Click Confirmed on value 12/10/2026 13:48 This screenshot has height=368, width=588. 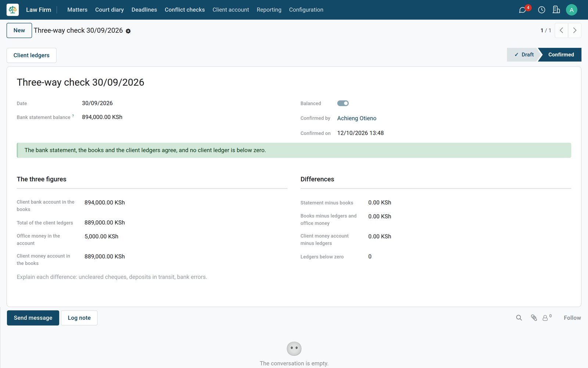pyautogui.click(x=361, y=133)
